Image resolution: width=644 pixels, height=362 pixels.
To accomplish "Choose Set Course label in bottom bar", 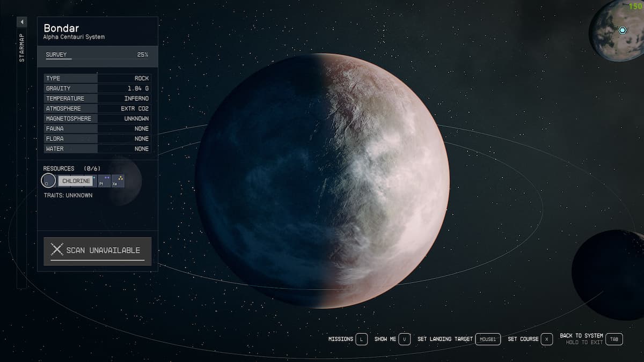I will click(523, 339).
